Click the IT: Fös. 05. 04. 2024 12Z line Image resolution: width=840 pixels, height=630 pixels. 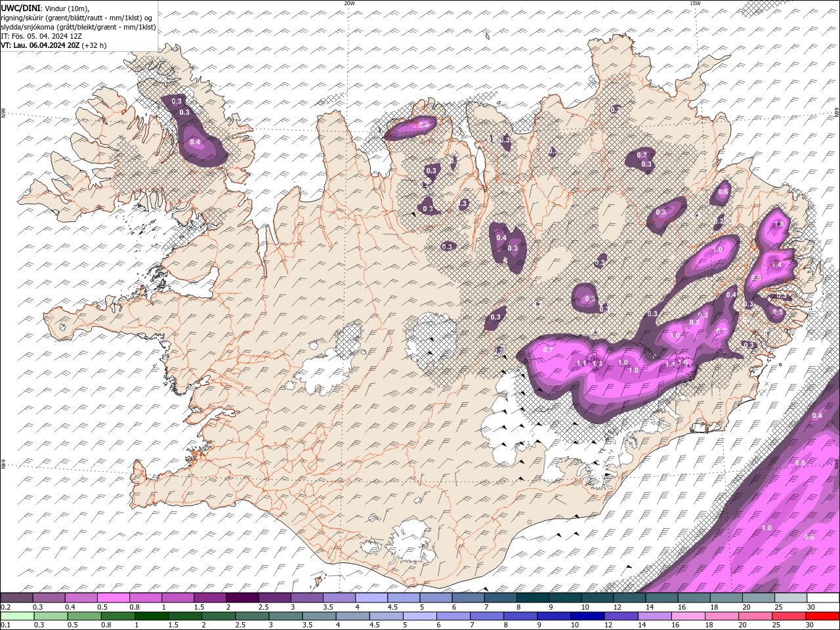42,36
